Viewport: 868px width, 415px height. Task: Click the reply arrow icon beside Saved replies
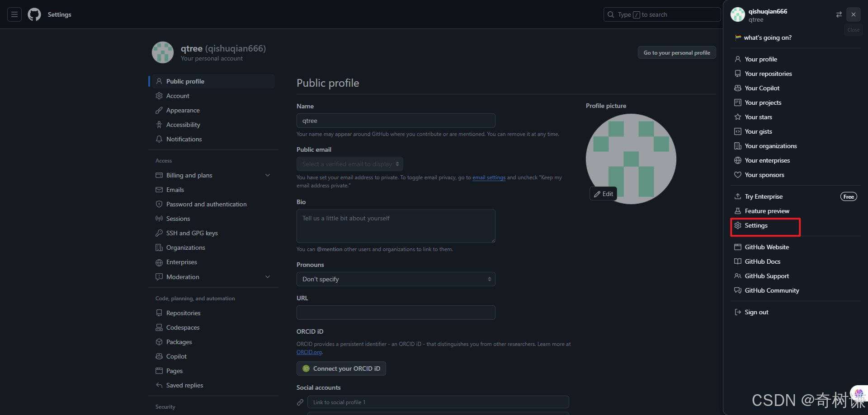[159, 385]
